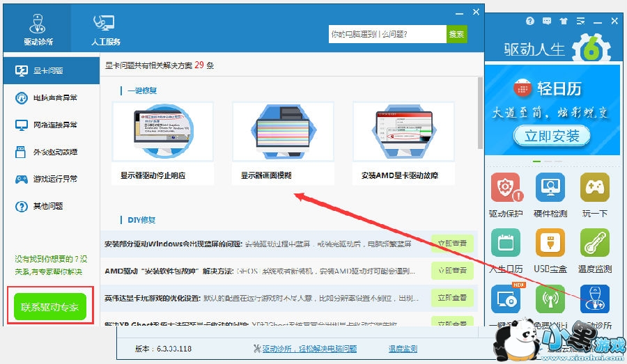Open the 驱动人生 main menu icon

[580, 21]
